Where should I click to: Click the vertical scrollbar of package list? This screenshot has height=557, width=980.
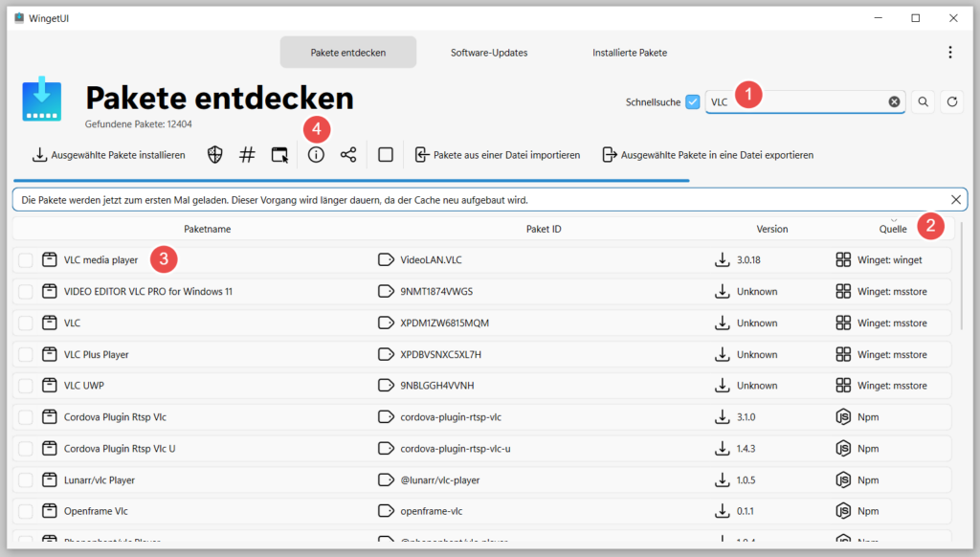pos(961,276)
